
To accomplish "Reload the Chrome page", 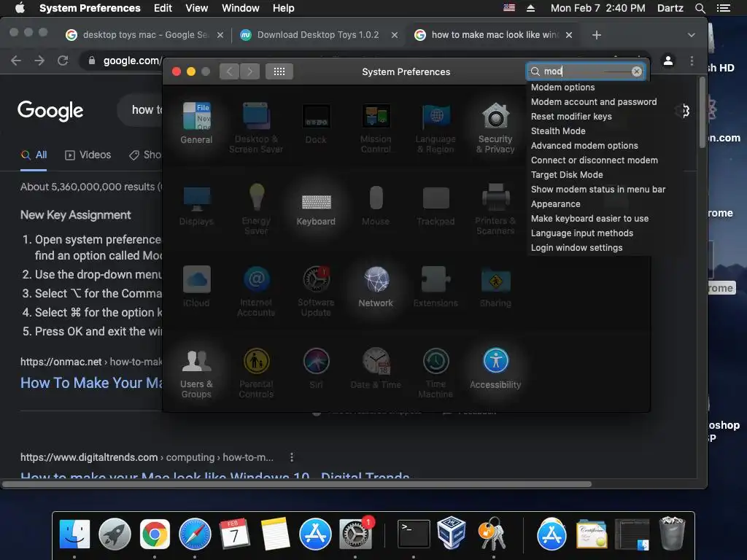I will pyautogui.click(x=63, y=61).
